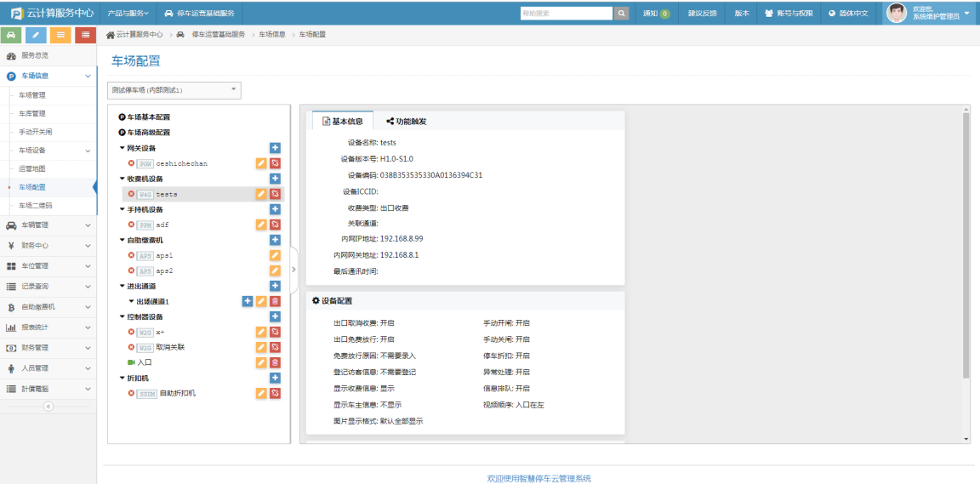The height and width of the screenshot is (484, 980).
Task: Open 手动开关闸 in the sidebar
Action: click(36, 133)
